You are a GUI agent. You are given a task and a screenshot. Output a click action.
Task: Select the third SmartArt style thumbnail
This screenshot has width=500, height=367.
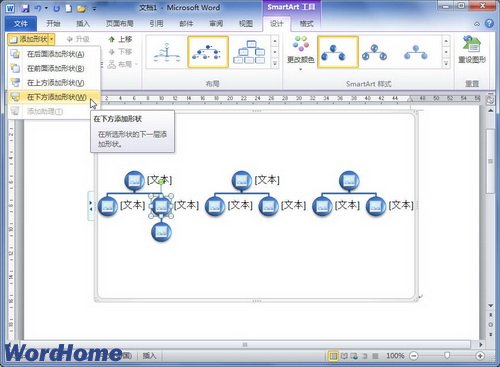click(416, 52)
